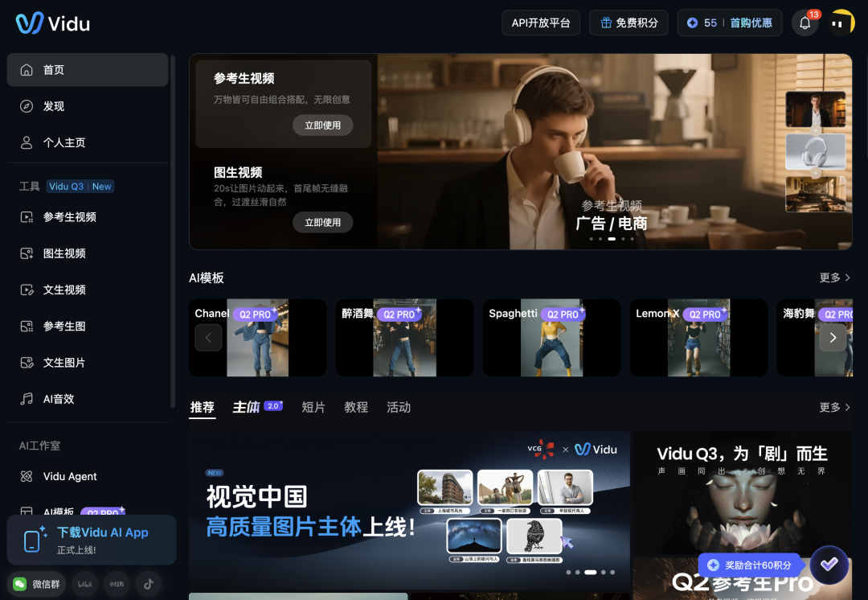868x600 pixels.
Task: Open the 醉酒舞 template card
Action: point(404,337)
